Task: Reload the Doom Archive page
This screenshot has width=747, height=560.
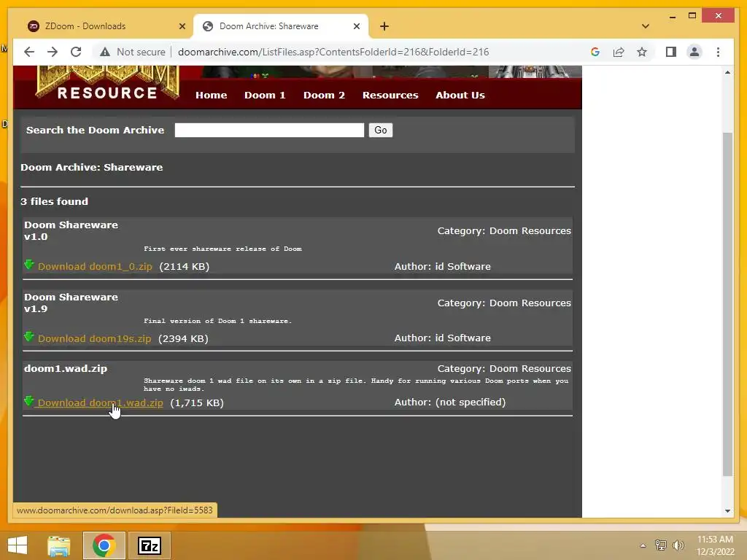Action: (76, 52)
